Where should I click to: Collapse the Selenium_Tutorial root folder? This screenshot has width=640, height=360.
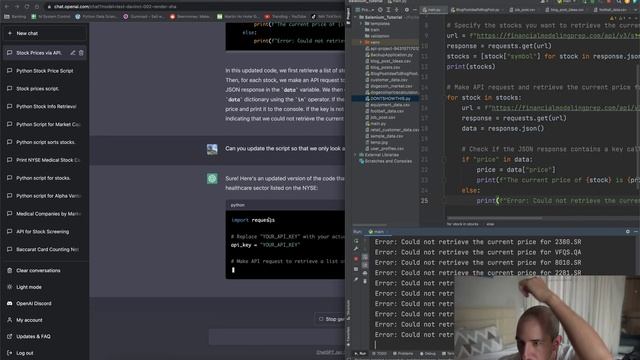pyautogui.click(x=356, y=18)
